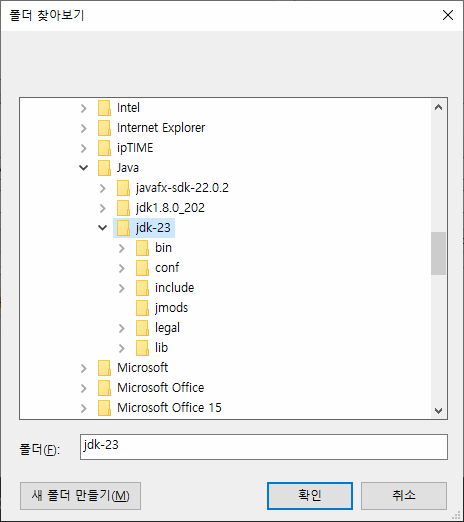This screenshot has height=522, width=464.
Task: Expand the include folder
Action: [x=122, y=288]
